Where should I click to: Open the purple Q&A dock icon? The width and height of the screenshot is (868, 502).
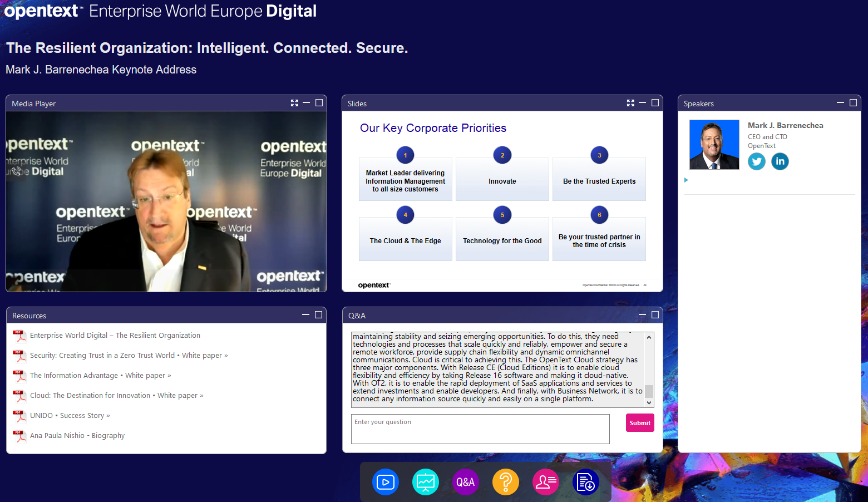pos(466,482)
